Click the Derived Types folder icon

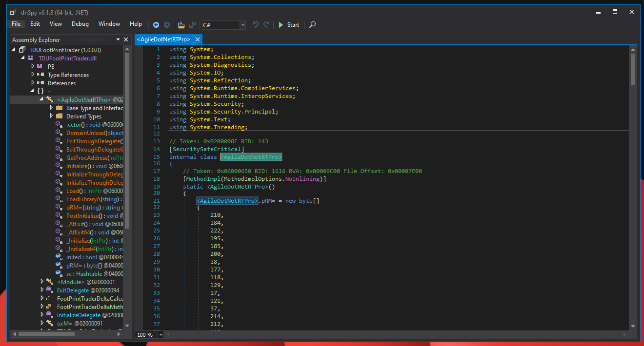coord(60,116)
